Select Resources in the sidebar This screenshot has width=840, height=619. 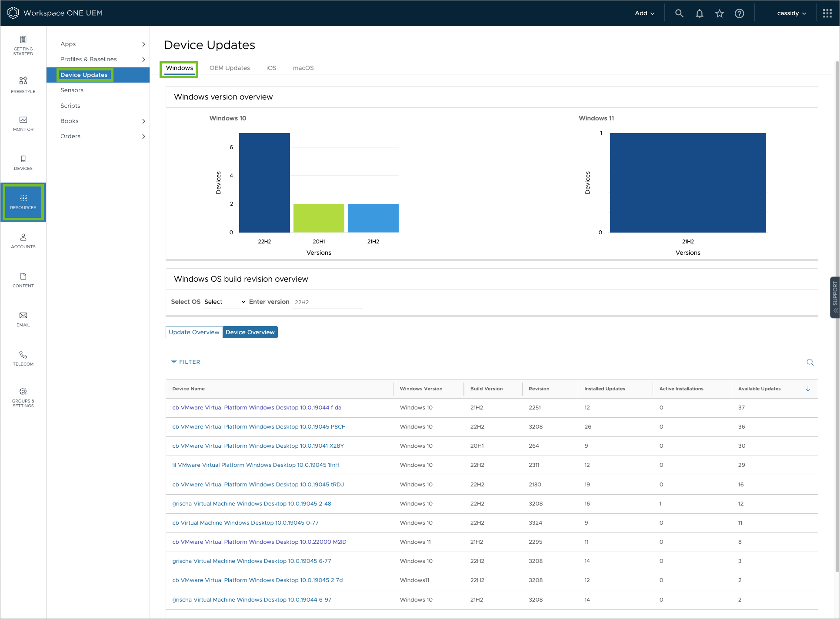tap(23, 202)
